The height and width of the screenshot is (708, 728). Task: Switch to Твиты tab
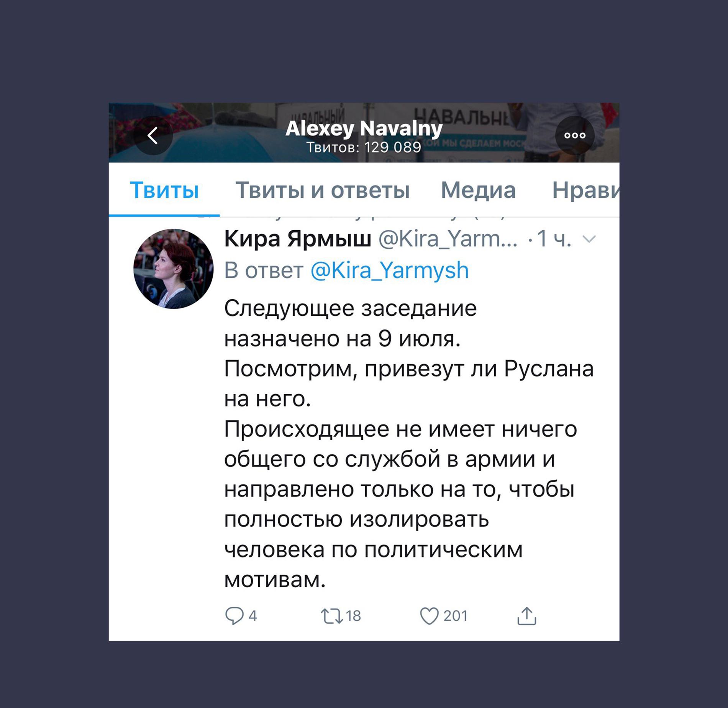[x=164, y=190]
